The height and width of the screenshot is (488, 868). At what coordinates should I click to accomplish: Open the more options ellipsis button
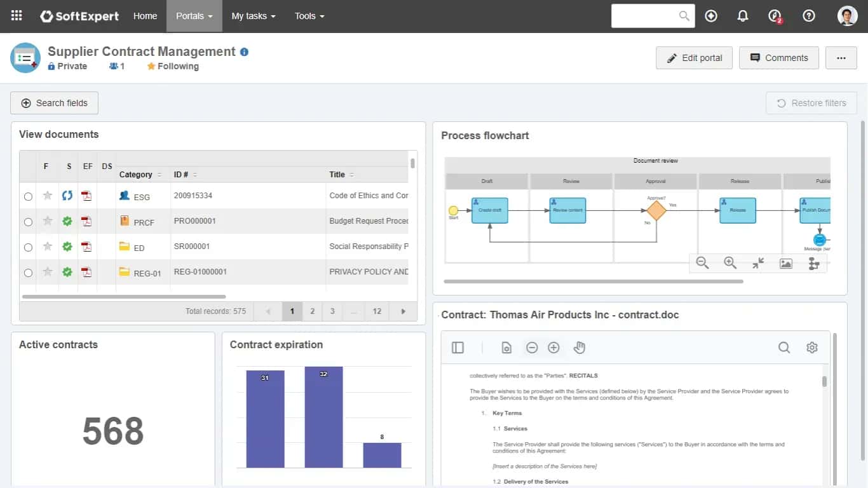tap(841, 58)
